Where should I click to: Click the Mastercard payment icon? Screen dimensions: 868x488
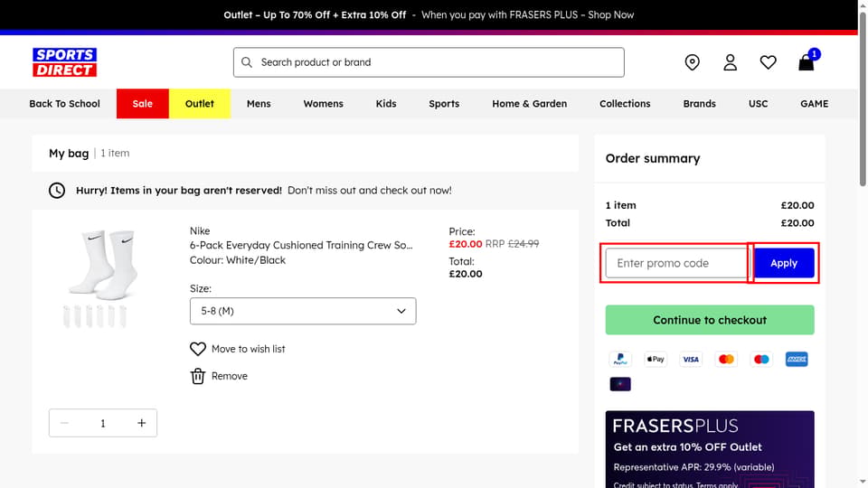click(x=726, y=359)
